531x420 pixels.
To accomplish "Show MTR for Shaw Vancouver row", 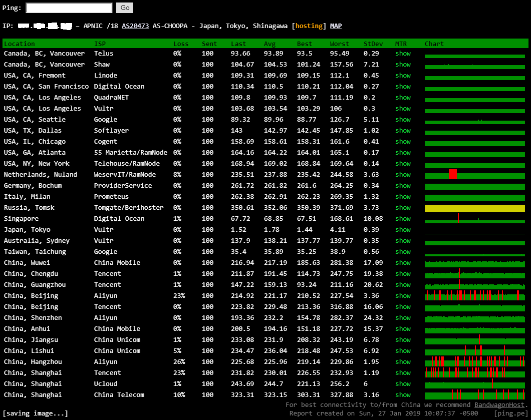I will (403, 64).
